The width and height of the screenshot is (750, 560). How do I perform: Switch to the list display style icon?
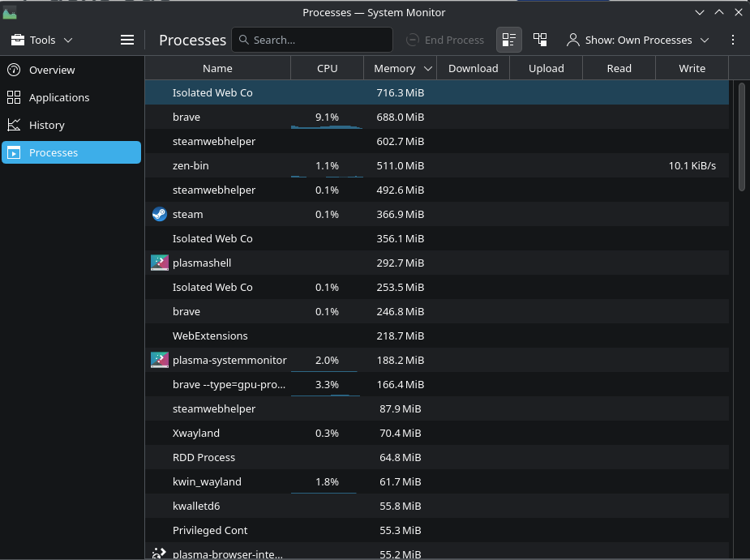click(x=509, y=40)
